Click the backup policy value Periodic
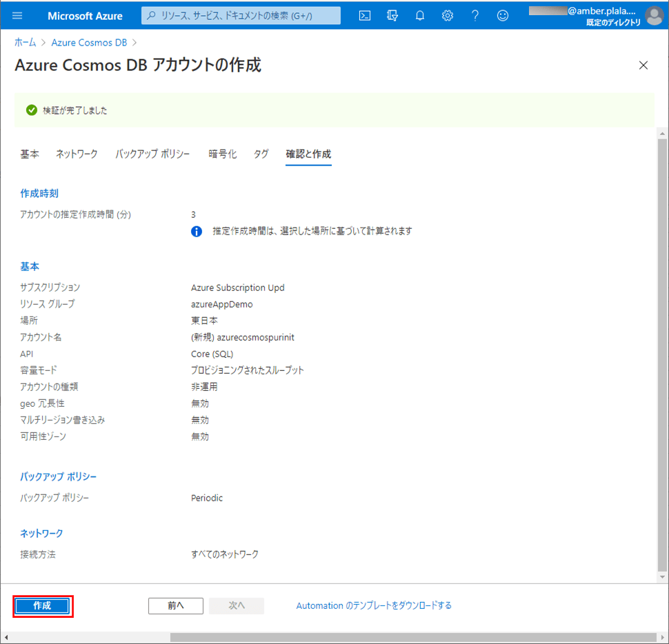Image resolution: width=669 pixels, height=644 pixels. point(207,498)
